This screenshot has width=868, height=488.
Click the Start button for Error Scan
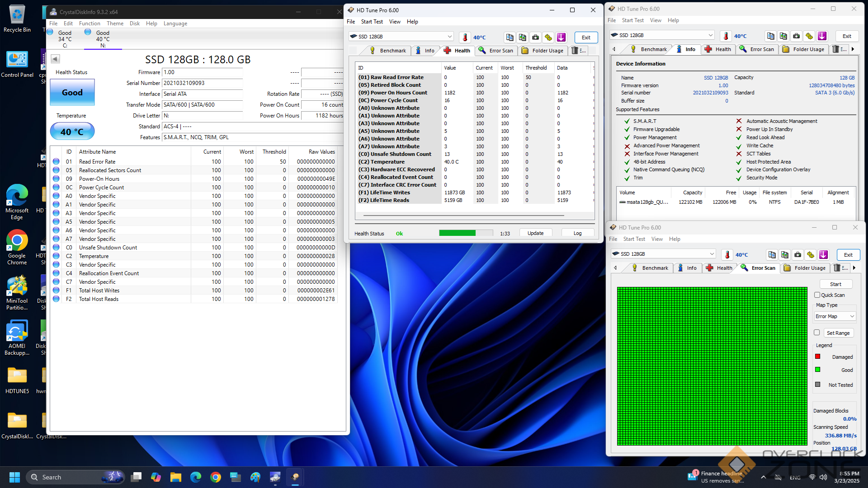click(x=835, y=284)
